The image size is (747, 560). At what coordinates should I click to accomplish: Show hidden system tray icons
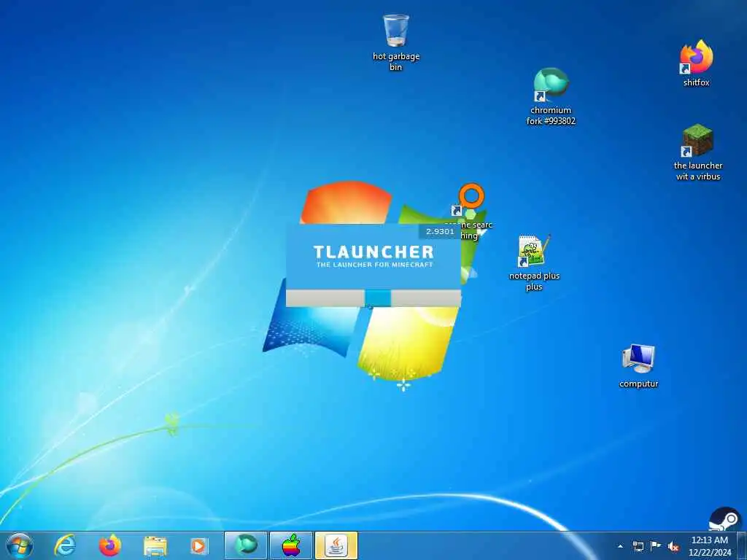(620, 546)
